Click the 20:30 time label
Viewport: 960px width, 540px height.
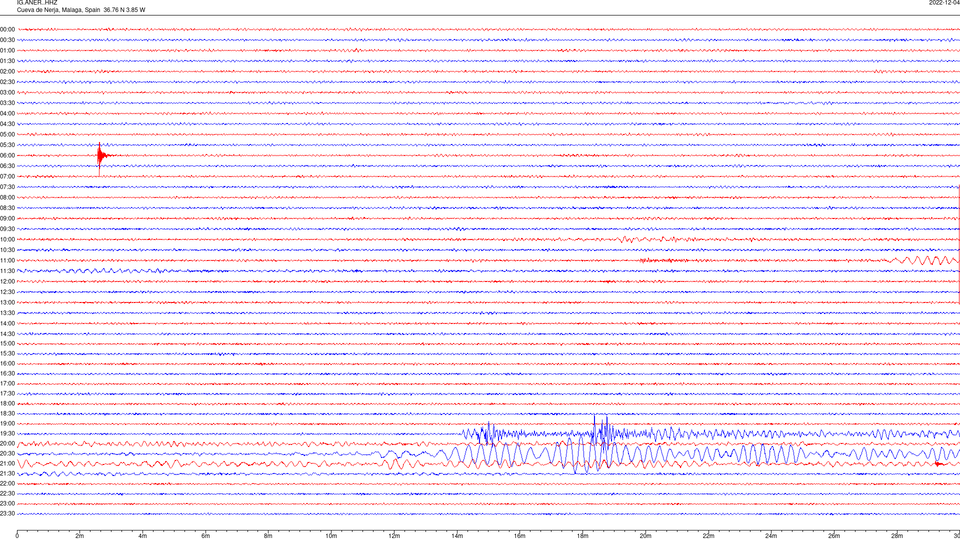7,454
